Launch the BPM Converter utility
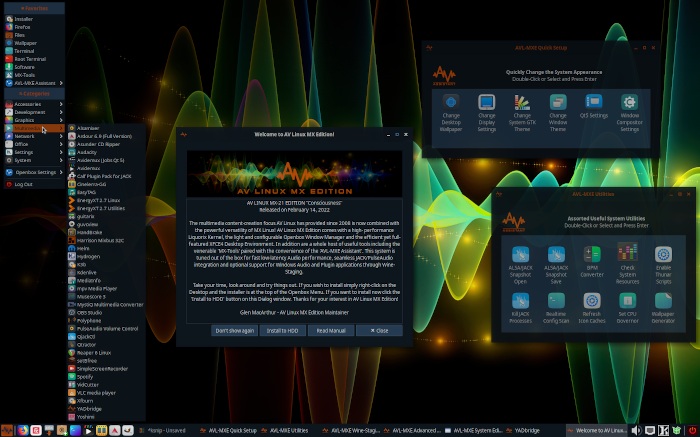The image size is (700, 437). (x=592, y=262)
